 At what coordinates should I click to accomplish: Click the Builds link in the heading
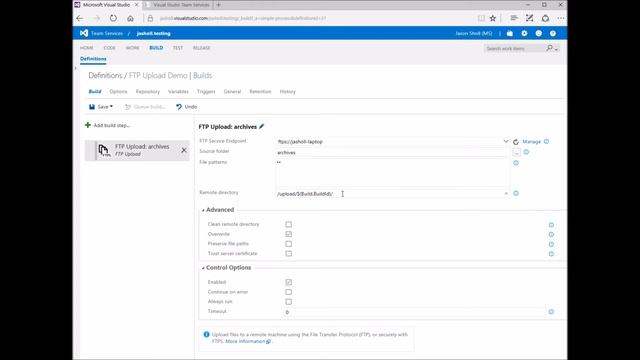click(x=202, y=76)
